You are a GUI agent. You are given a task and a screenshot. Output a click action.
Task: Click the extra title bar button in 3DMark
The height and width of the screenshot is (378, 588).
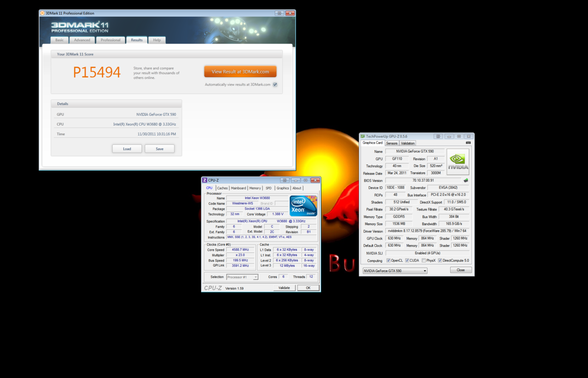(x=279, y=13)
